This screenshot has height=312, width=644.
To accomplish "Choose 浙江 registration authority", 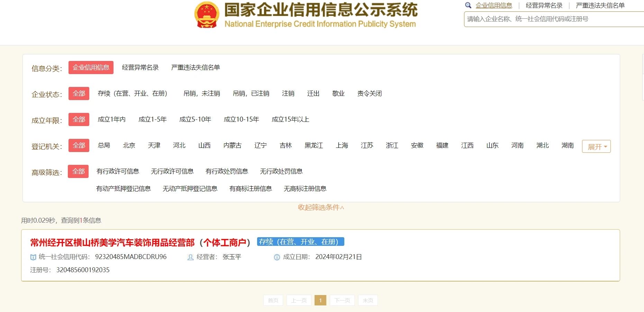I will click(x=392, y=145).
